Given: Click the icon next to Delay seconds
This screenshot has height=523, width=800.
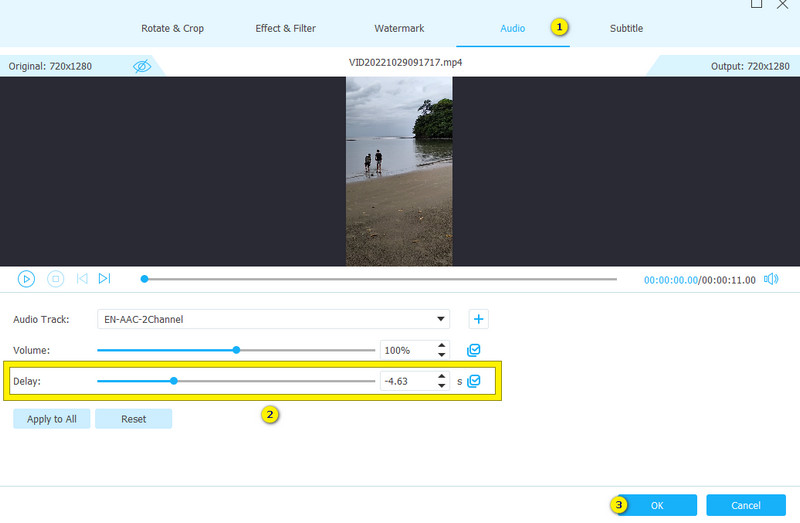Looking at the screenshot, I should click(474, 381).
